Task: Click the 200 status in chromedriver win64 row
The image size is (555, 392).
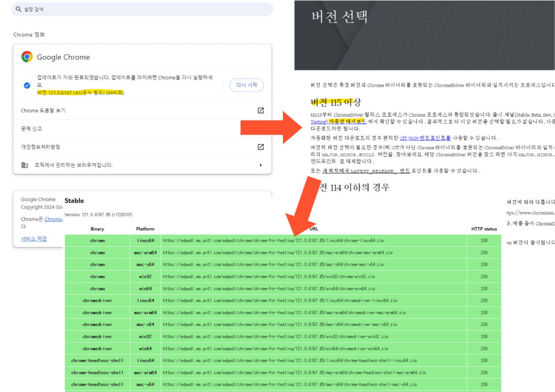Action: click(x=484, y=348)
